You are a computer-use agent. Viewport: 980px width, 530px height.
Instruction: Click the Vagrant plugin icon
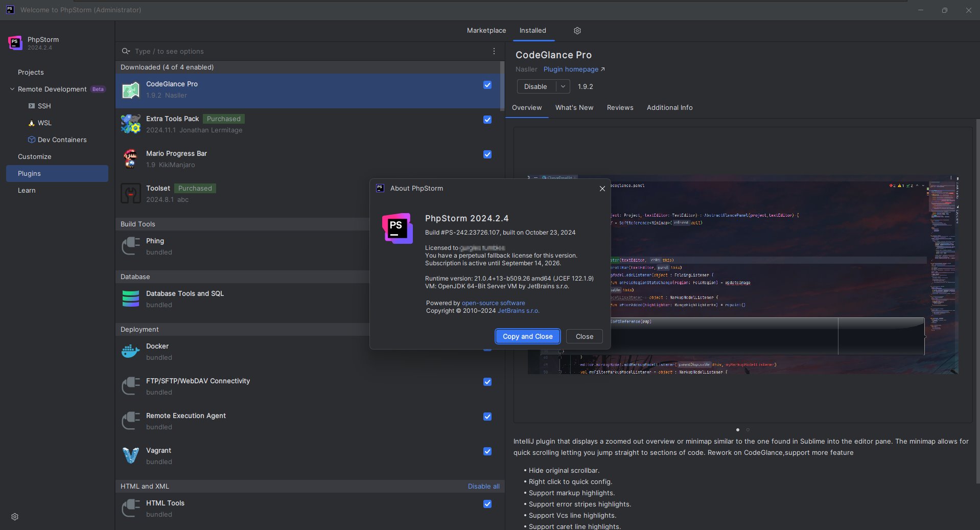tap(131, 455)
